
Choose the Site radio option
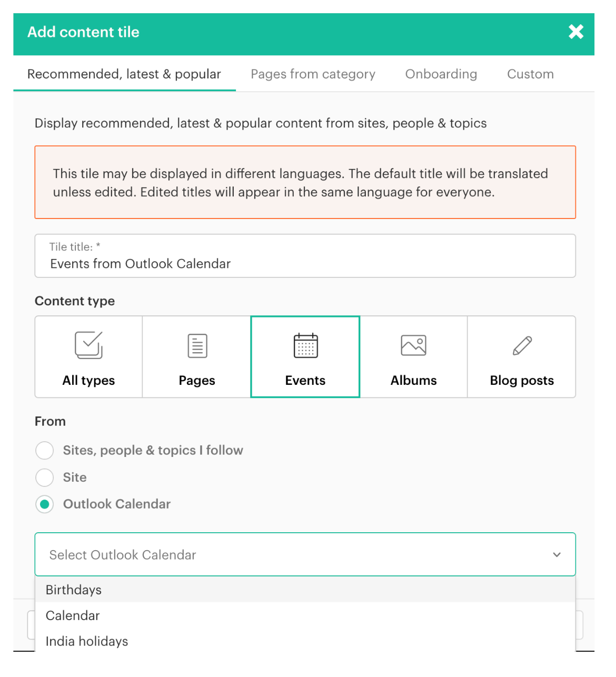45,477
